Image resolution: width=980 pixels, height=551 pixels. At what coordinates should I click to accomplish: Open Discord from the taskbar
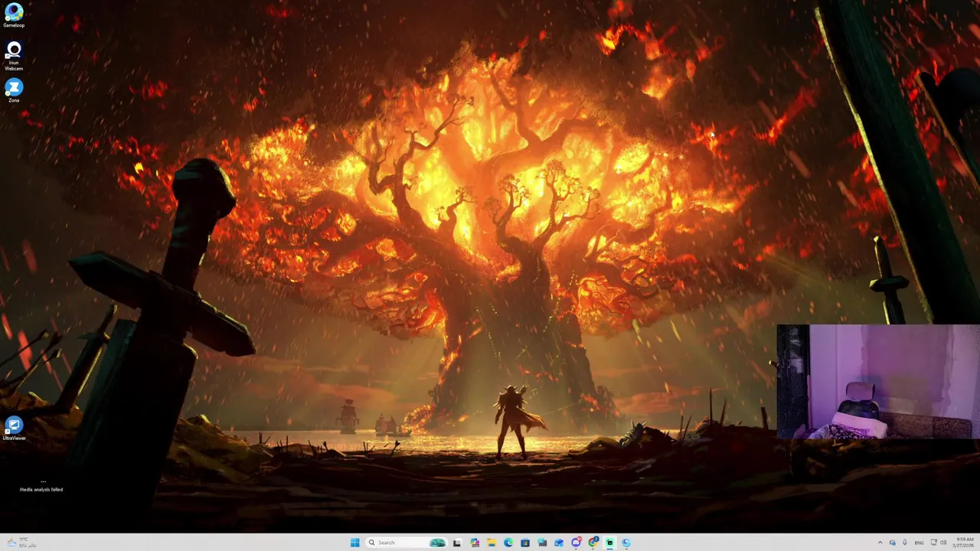[576, 543]
